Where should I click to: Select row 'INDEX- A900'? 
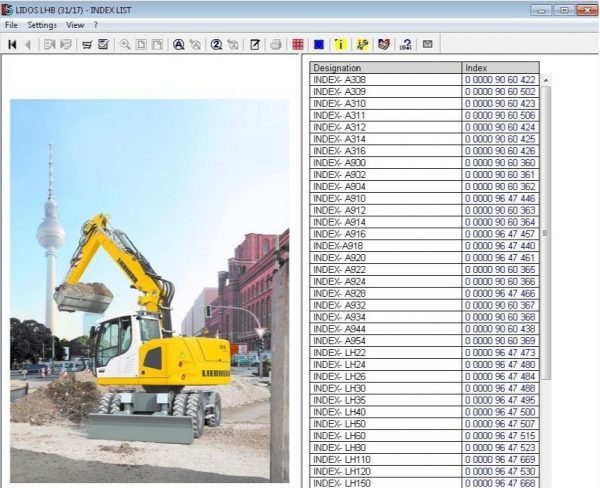coord(424,163)
